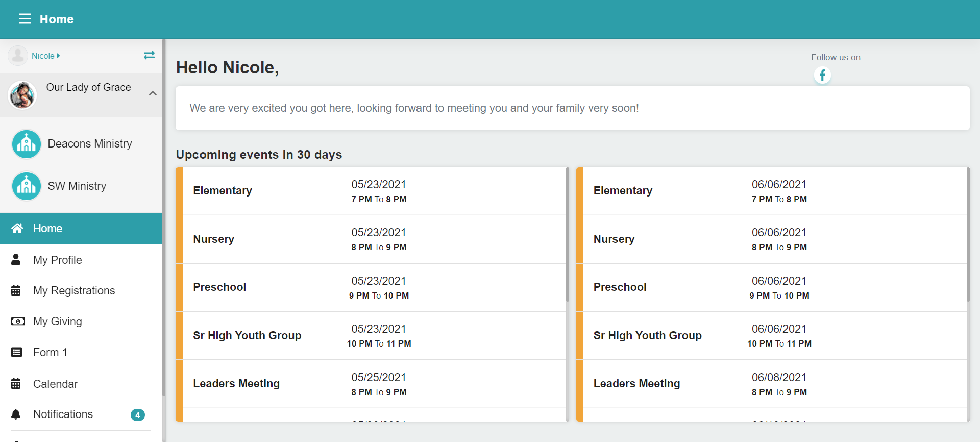Click 10 PM To 11 PM time on 06/06/2021
This screenshot has height=442, width=980.
(779, 344)
